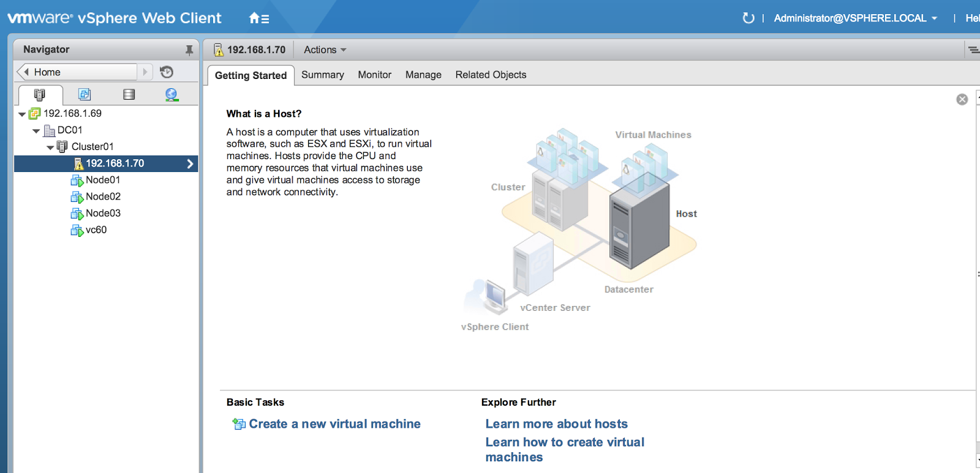Open the vSphere home menu icon
This screenshot has height=473, width=980.
click(x=258, y=18)
